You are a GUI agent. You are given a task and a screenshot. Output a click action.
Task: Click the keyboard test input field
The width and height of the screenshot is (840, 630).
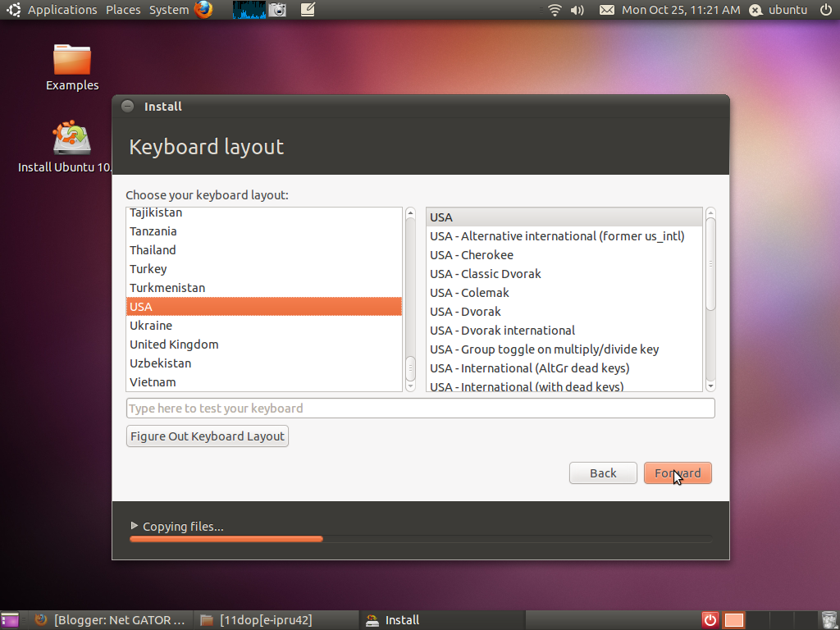[420, 408]
